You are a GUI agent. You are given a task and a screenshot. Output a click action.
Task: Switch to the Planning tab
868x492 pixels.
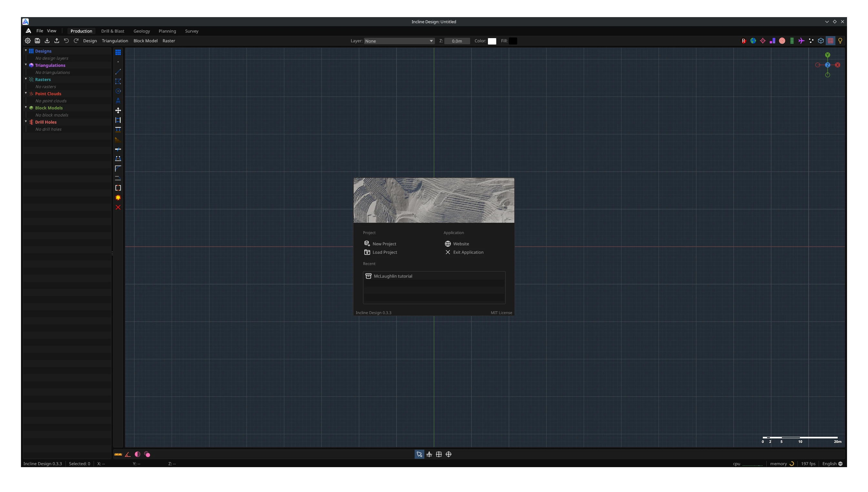tap(167, 31)
